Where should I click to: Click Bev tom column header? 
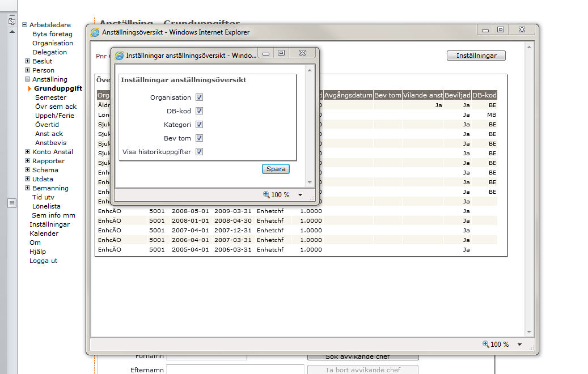click(x=388, y=95)
